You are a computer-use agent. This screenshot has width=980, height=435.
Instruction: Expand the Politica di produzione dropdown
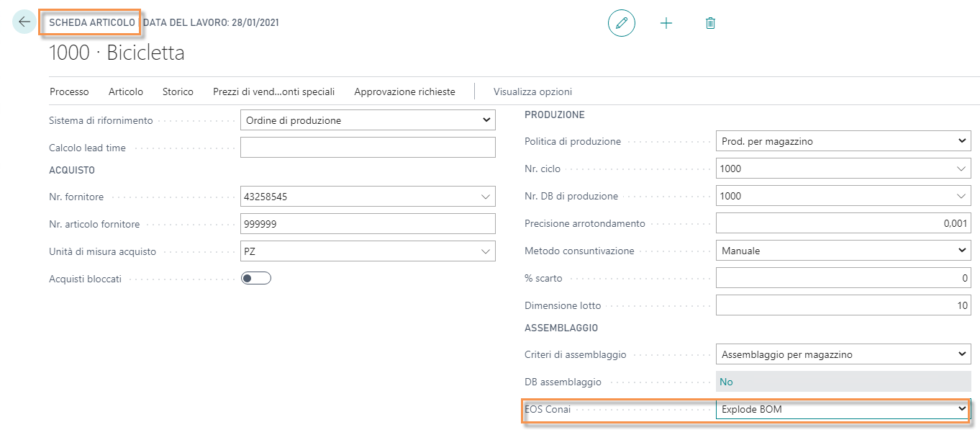coord(962,142)
